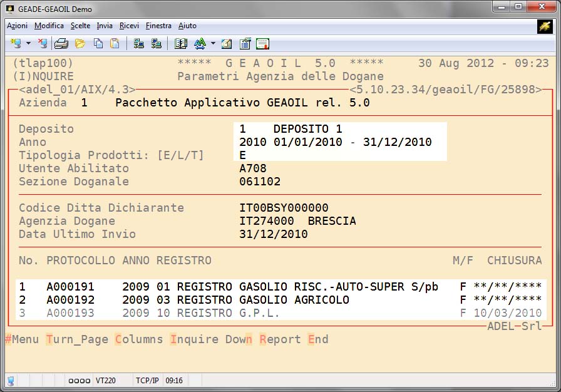The image size is (561, 392).
Task: Click the Inquire command in bottom bar
Action: 194,339
